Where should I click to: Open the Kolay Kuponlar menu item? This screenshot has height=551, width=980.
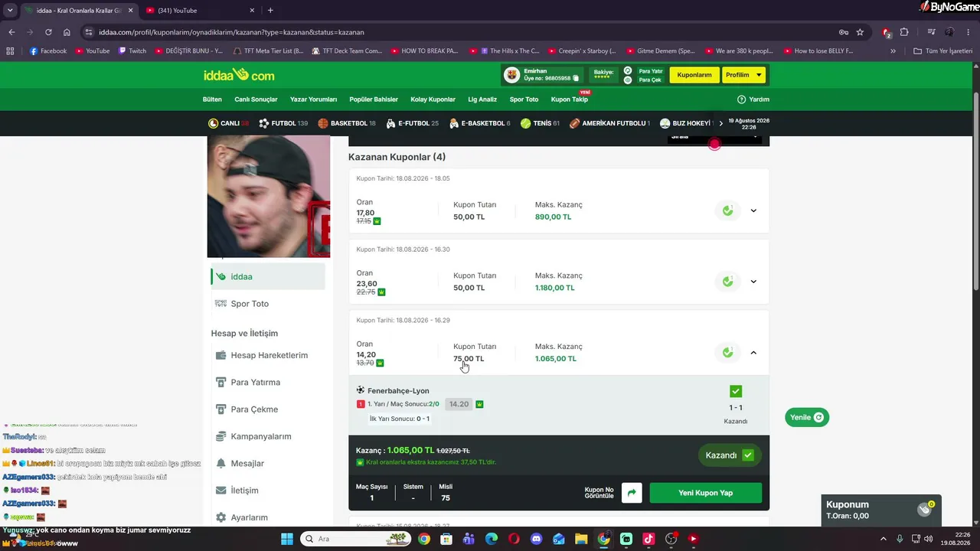coord(433,99)
